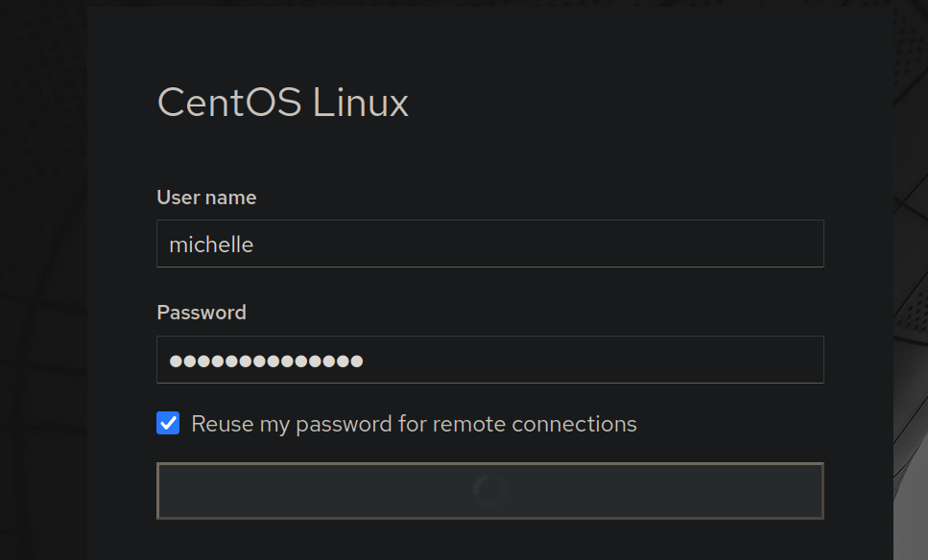Click the 'CentOS Linux' heading

(283, 103)
